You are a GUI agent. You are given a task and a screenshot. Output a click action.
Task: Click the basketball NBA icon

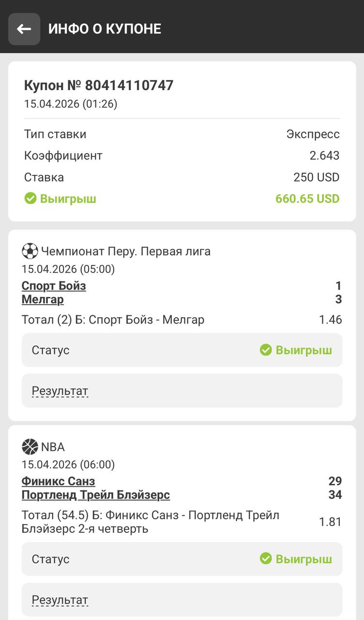point(30,447)
